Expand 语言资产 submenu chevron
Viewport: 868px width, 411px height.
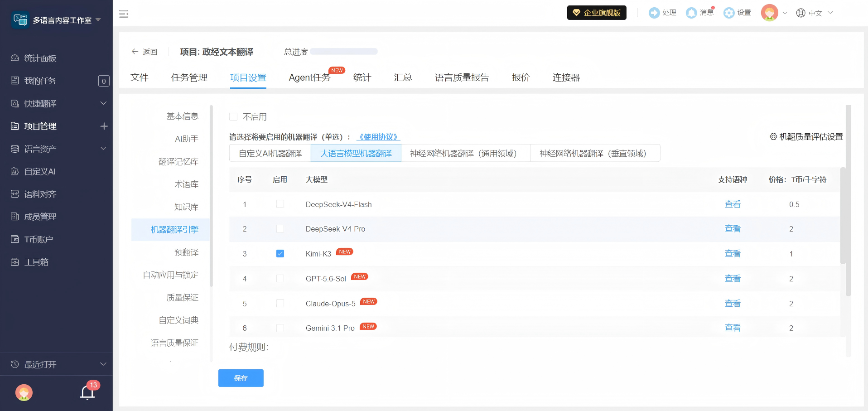[103, 149]
